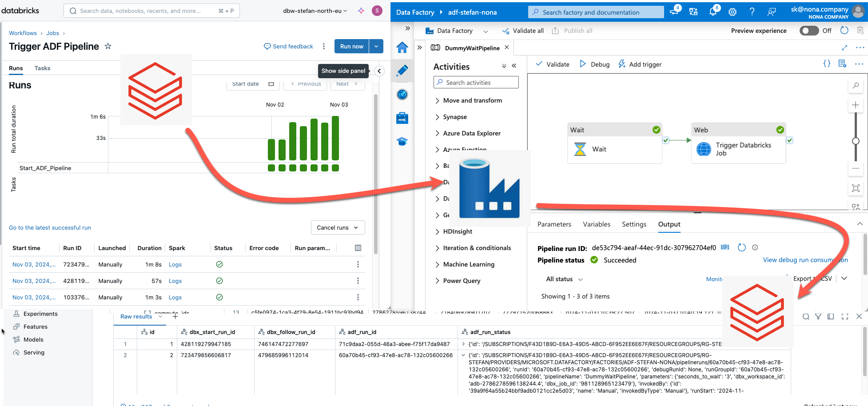This screenshot has width=868, height=406.
Task: Switch to the Tasks tab in Databricks
Action: point(42,68)
